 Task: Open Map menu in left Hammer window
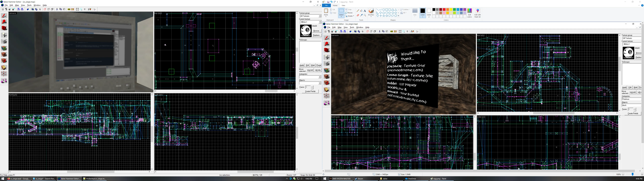pos(17,5)
